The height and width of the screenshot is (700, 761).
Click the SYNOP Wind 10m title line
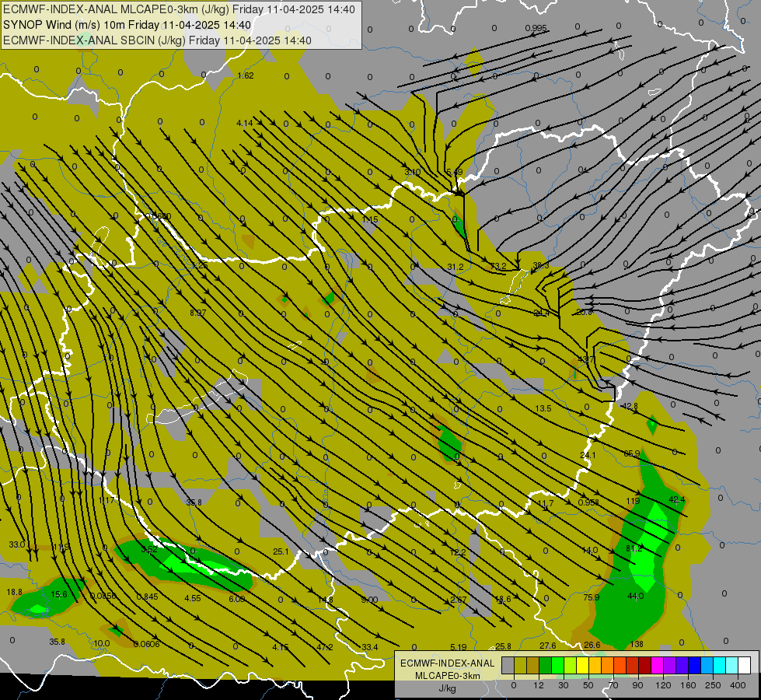(127, 25)
